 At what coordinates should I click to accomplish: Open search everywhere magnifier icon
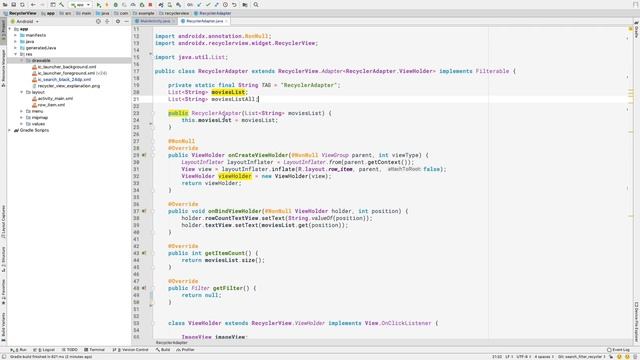[256, 4]
